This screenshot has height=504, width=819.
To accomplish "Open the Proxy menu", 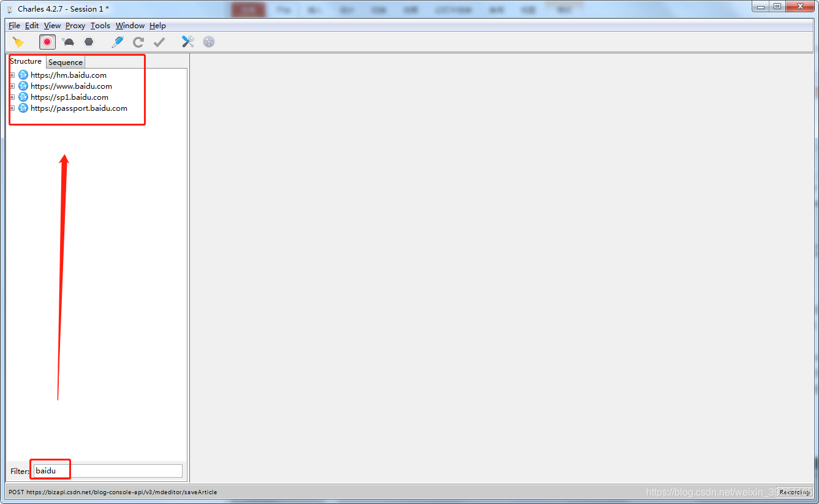I will [x=75, y=26].
